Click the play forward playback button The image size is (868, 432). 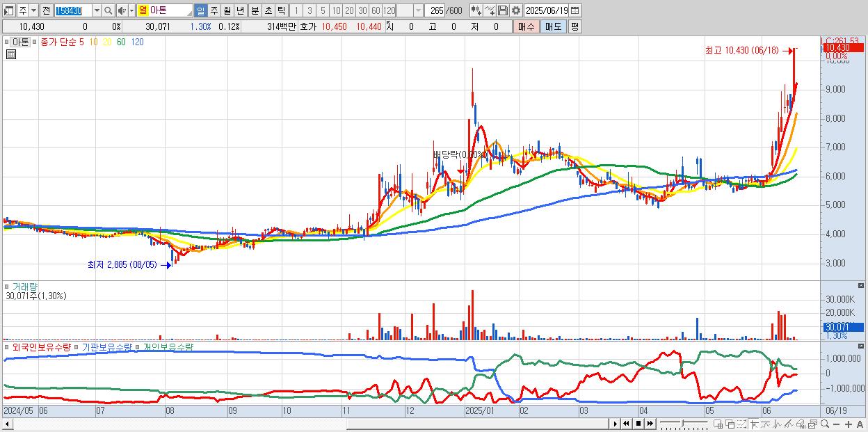(616, 424)
